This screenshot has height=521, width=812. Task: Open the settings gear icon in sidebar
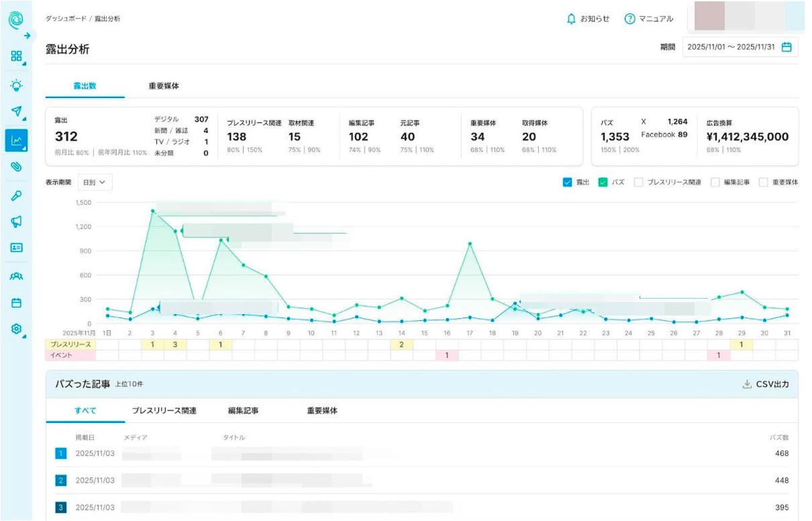[x=16, y=329]
